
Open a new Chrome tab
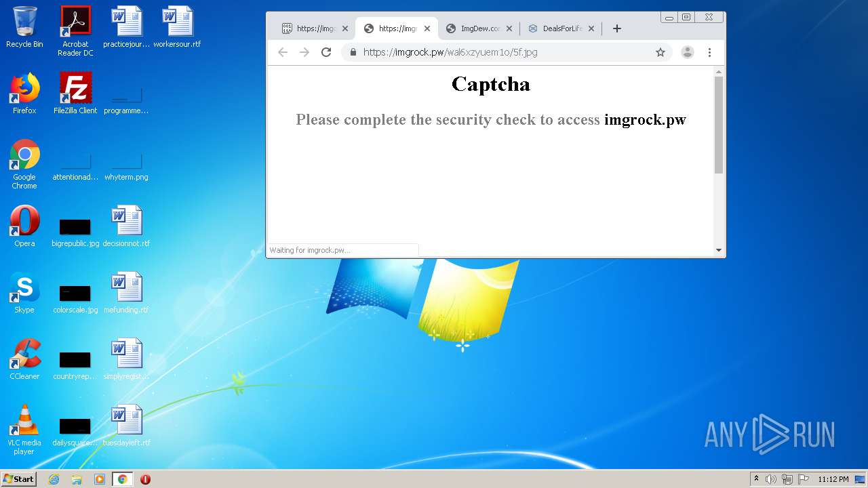click(616, 28)
